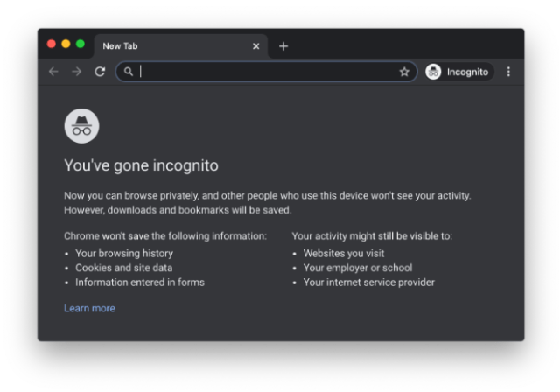The height and width of the screenshot is (392, 560).
Task: Open a new tab with plus button
Action: click(x=283, y=46)
